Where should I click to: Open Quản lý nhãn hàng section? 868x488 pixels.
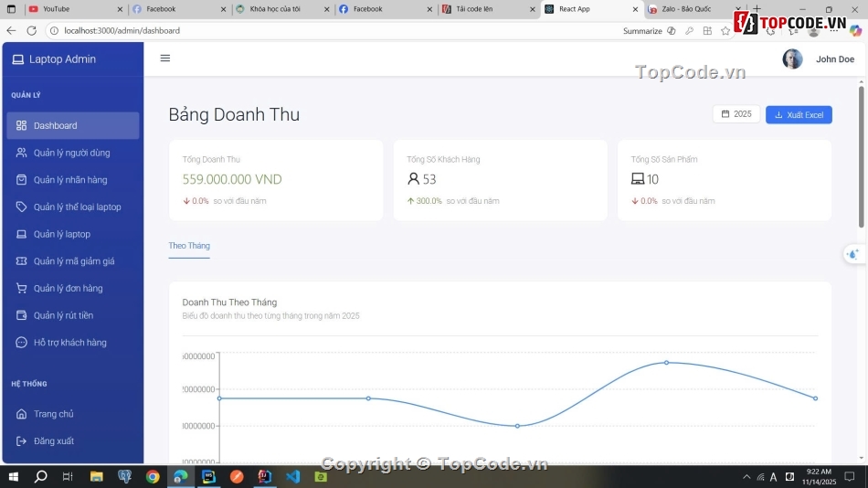point(69,180)
